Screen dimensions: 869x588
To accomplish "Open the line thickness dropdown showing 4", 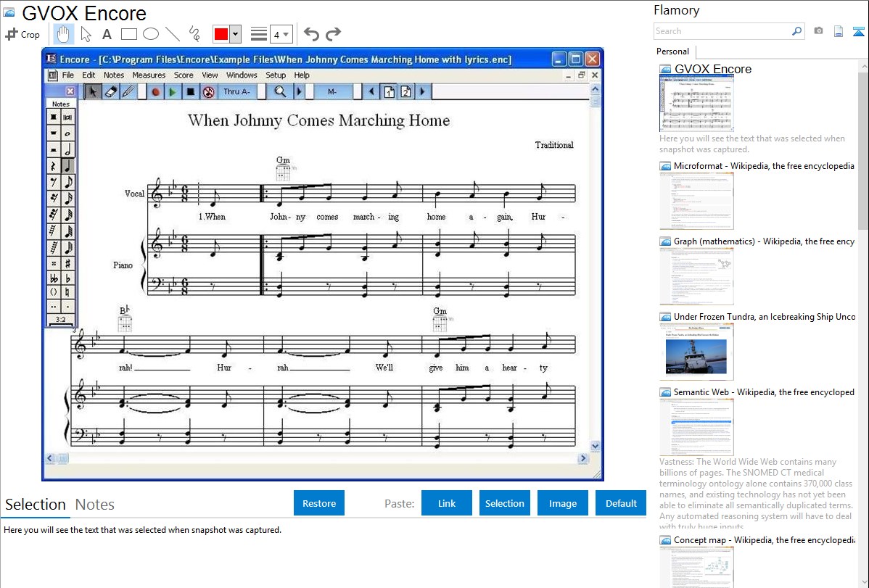I will coord(281,34).
